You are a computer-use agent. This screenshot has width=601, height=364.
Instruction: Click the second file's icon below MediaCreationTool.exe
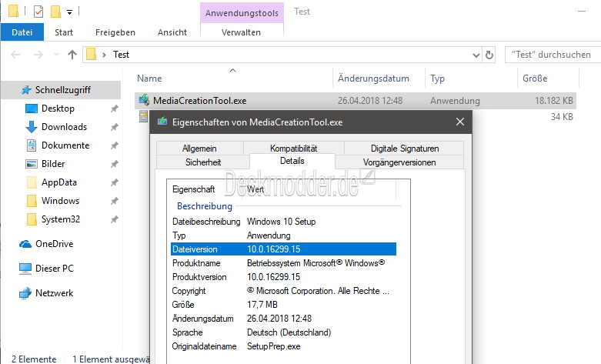[x=143, y=116]
